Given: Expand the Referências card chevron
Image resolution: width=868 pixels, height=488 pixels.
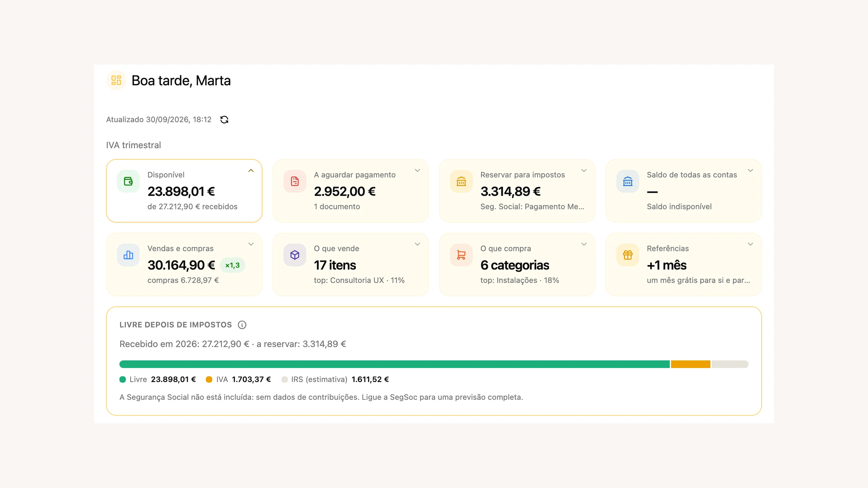Looking at the screenshot, I should coord(750,244).
